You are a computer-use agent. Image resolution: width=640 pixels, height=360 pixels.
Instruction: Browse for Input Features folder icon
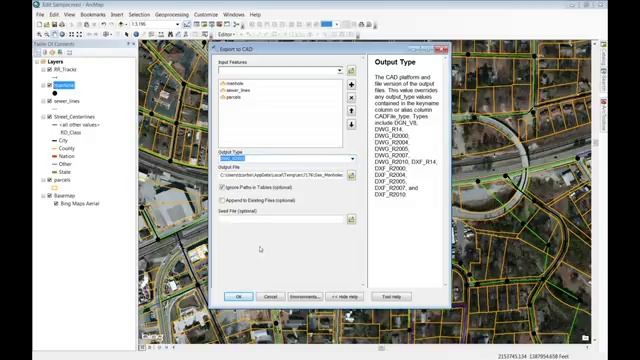coord(351,71)
